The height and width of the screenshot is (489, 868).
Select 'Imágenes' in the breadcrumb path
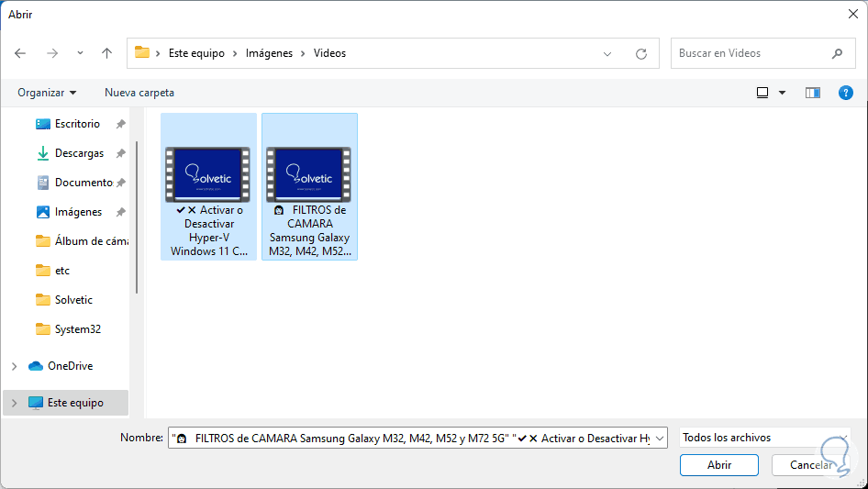269,53
